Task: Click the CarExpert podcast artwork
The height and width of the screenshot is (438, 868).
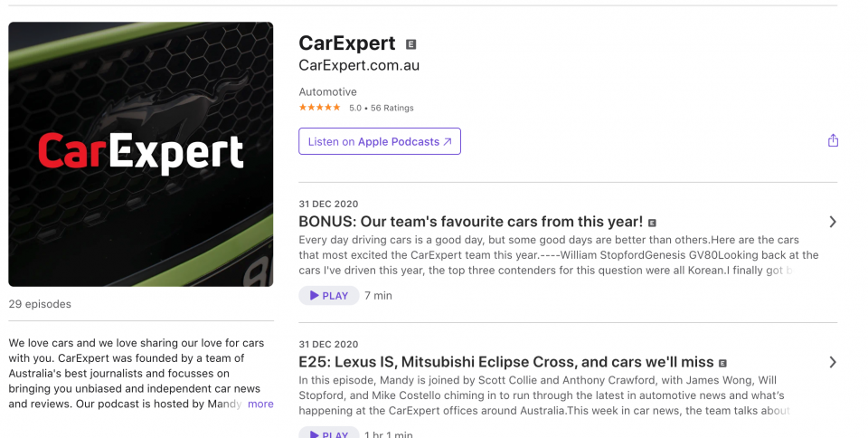Action: (141, 154)
